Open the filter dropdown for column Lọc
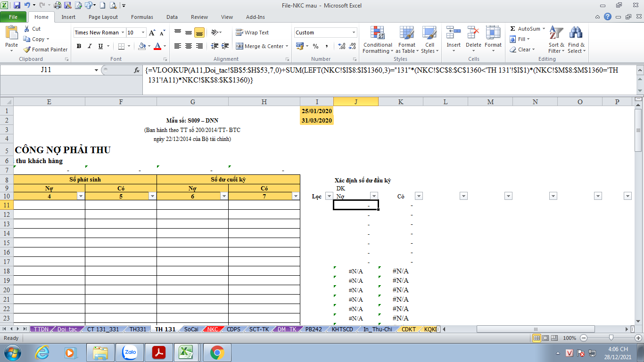Image resolution: width=644 pixels, height=362 pixels. point(329,196)
